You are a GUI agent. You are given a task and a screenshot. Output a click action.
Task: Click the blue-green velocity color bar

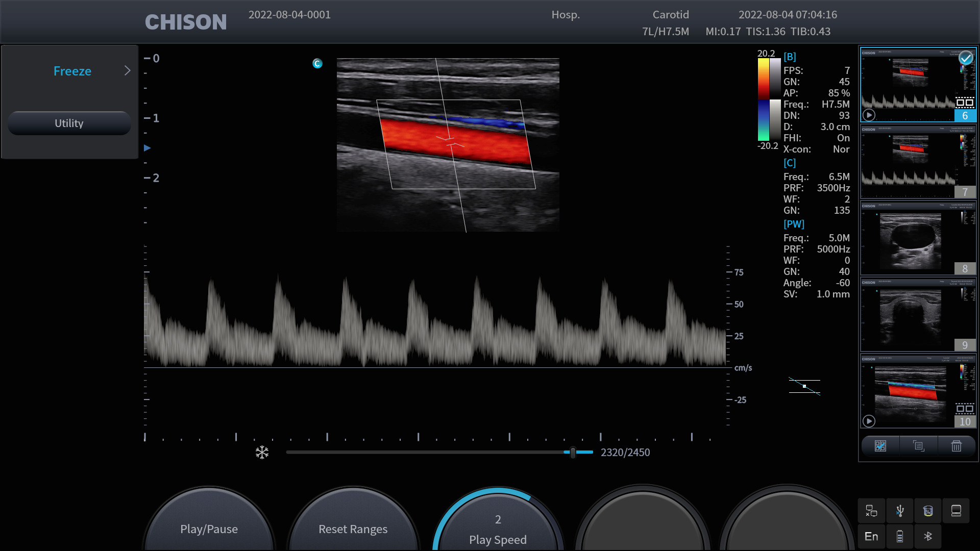[763, 120]
